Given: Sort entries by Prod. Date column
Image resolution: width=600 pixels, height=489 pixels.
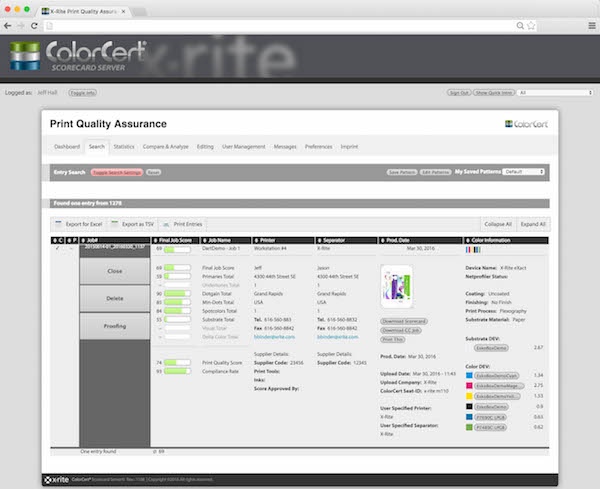Looking at the screenshot, I should tap(421, 240).
